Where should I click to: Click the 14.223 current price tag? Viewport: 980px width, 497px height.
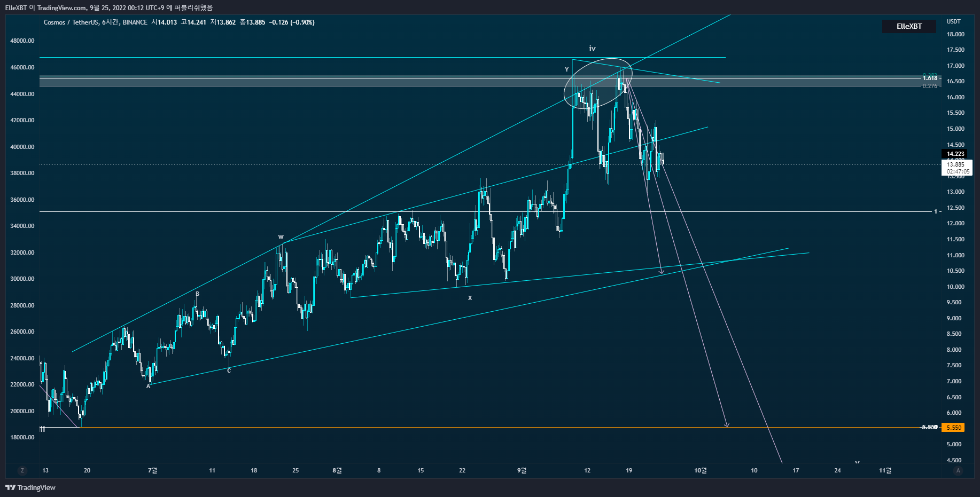click(955, 154)
